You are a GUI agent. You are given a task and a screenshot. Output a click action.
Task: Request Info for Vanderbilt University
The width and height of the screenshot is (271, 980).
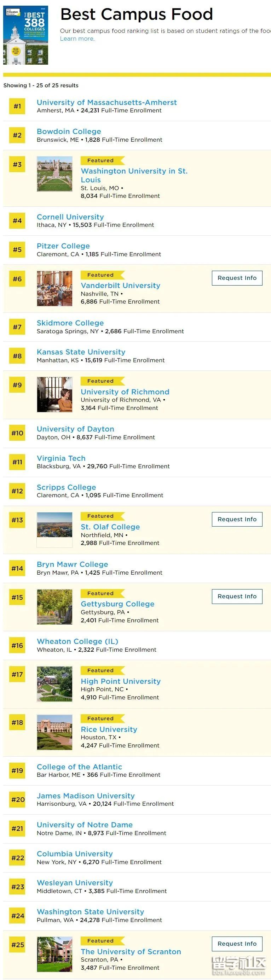237,278
